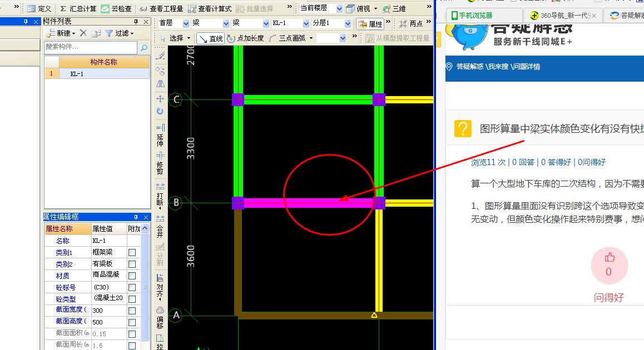The height and width of the screenshot is (350, 644).
Task: Open the 属性 properties button
Action: coord(370,24)
